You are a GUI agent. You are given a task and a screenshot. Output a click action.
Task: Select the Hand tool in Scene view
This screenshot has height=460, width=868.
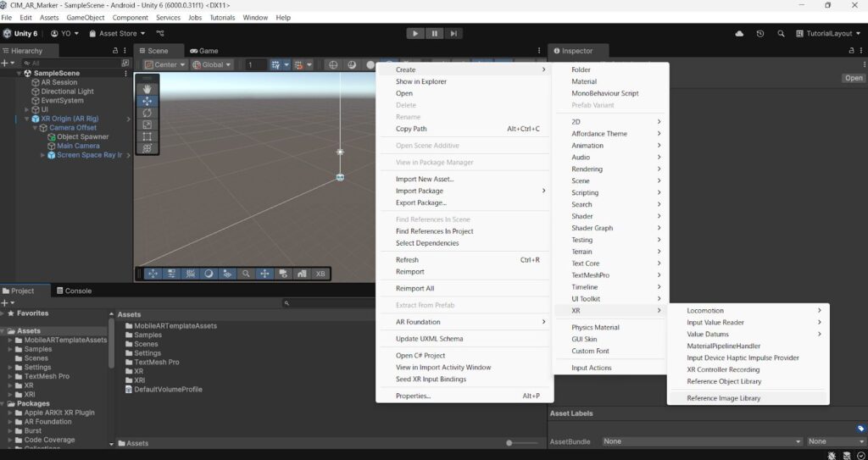(147, 88)
